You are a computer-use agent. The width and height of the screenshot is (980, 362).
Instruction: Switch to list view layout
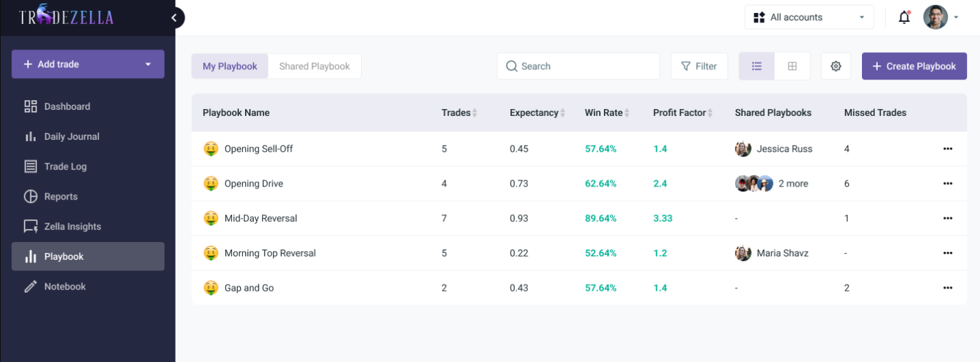757,67
